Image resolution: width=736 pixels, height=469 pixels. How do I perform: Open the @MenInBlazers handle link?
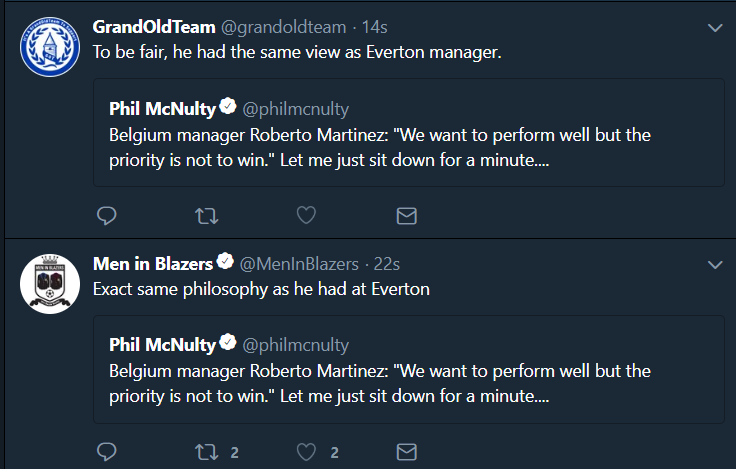tap(299, 264)
